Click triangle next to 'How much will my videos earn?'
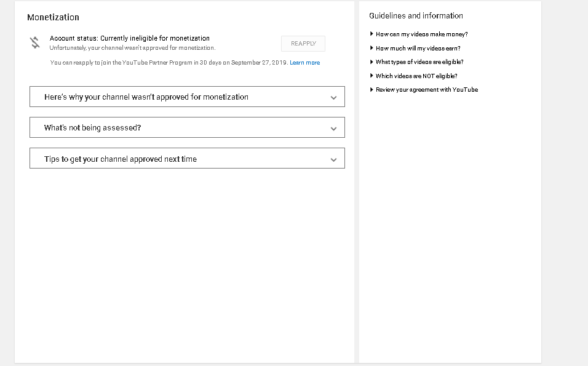 pos(371,48)
